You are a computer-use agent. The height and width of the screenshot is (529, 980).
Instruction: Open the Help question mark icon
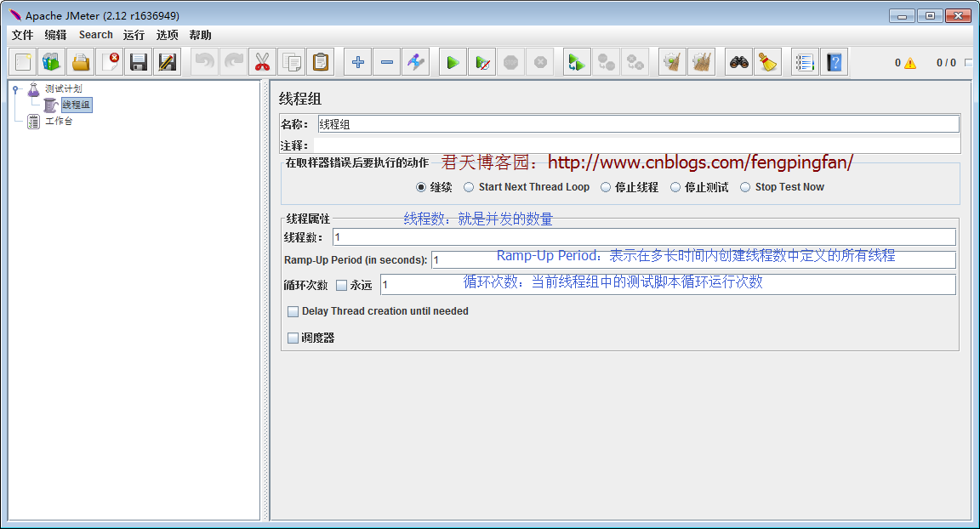pyautogui.click(x=834, y=62)
